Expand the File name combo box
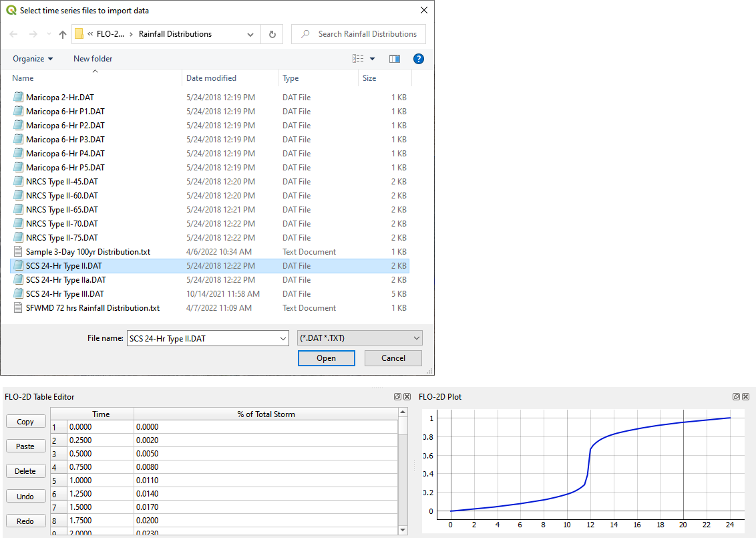The width and height of the screenshot is (756, 538). (282, 338)
